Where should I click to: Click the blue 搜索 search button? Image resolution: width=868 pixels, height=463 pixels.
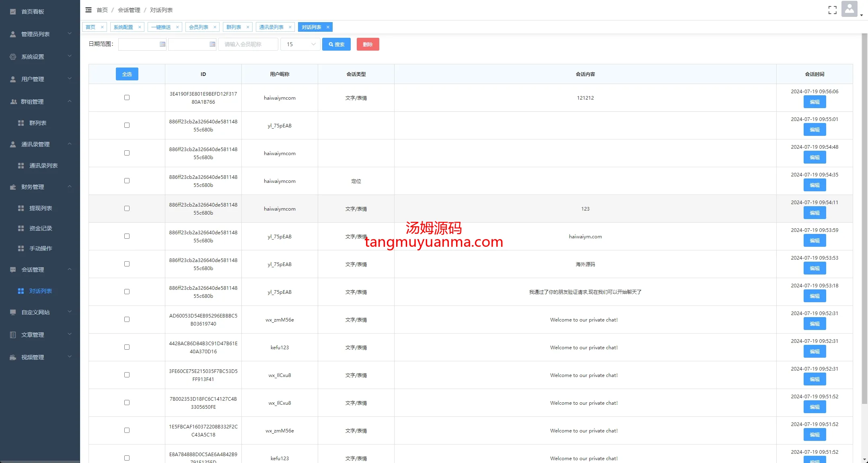(336, 44)
